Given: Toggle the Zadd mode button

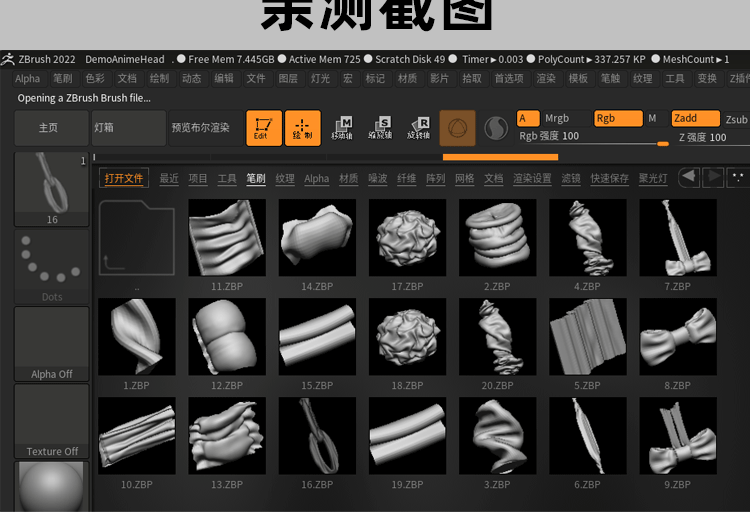Looking at the screenshot, I should pyautogui.click(x=694, y=118).
